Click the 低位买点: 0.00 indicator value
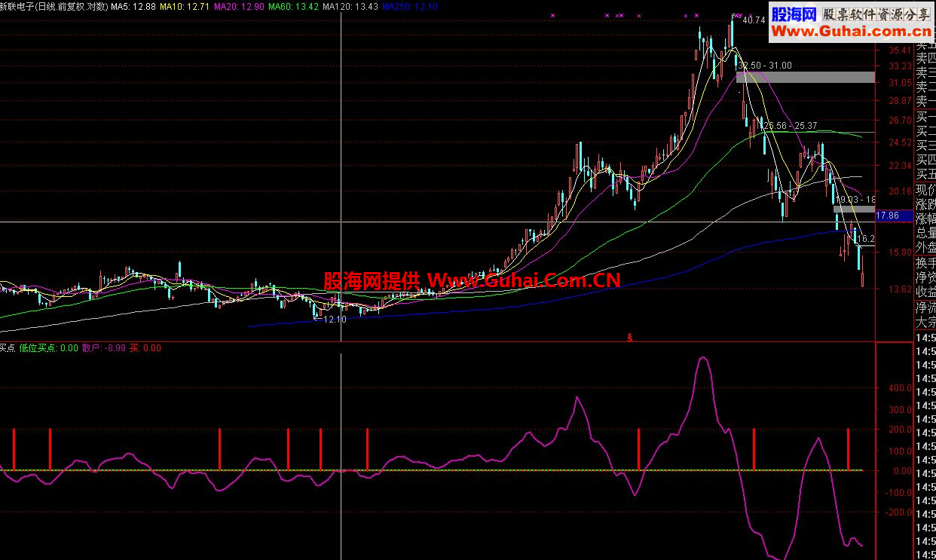Image resolution: width=936 pixels, height=560 pixels. coord(49,347)
